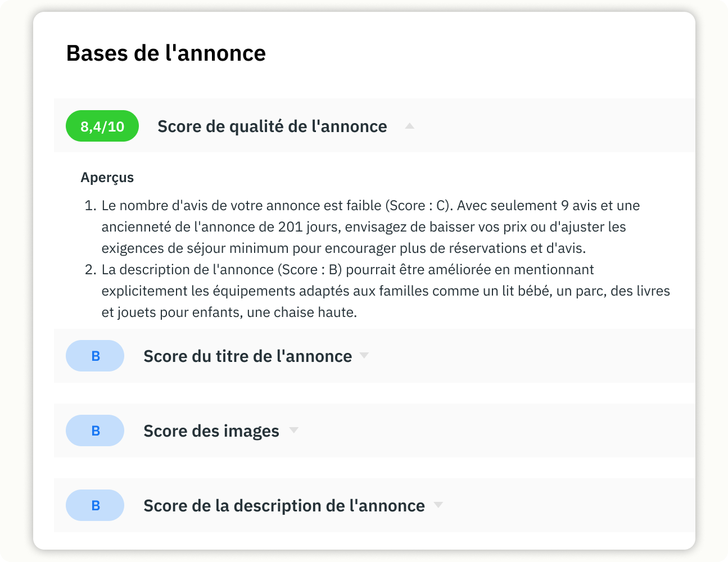Expand Score du titre de l'annonce arrow

(364, 355)
